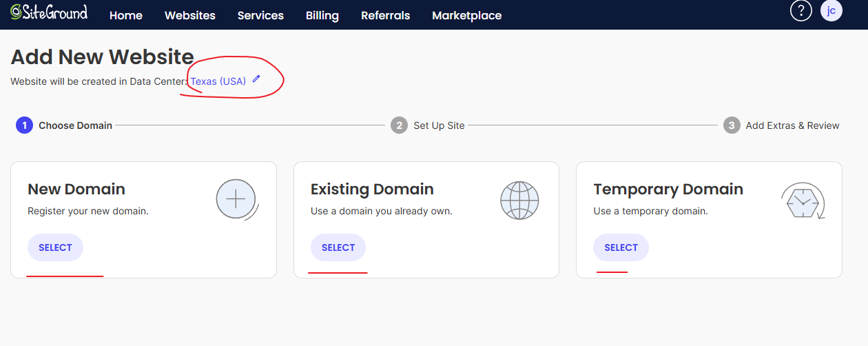Viewport: 868px width, 346px height.
Task: Open the Websites menu
Action: tap(190, 15)
